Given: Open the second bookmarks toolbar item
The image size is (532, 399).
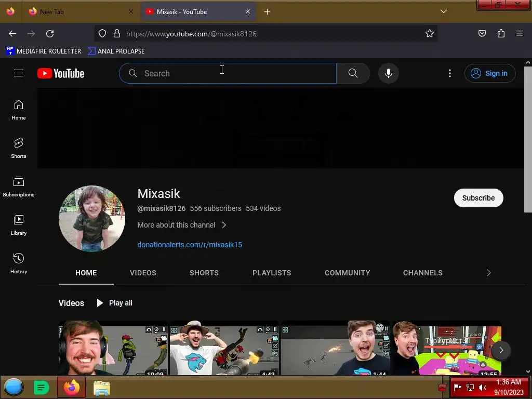Looking at the screenshot, I should click(116, 51).
